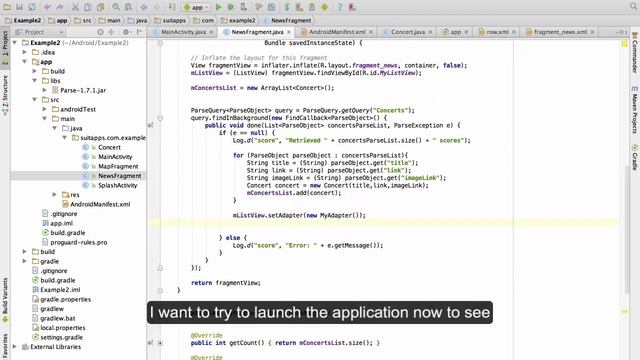Click the Open folder toolbar icon
The height and width of the screenshot is (360, 640).
pyautogui.click(x=7, y=7)
